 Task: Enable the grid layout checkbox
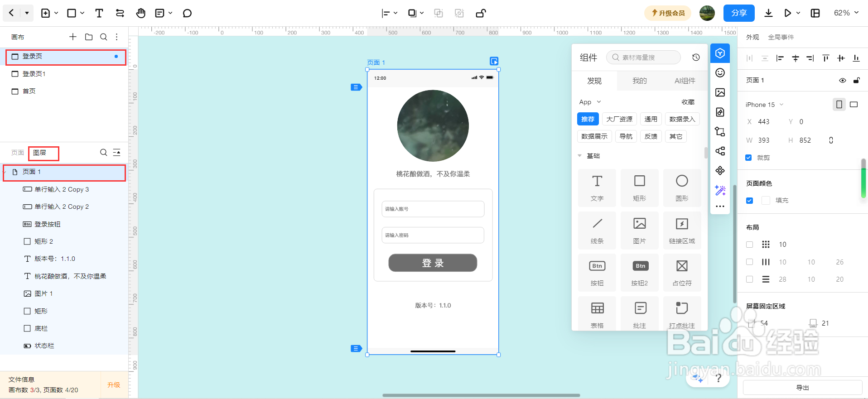749,245
